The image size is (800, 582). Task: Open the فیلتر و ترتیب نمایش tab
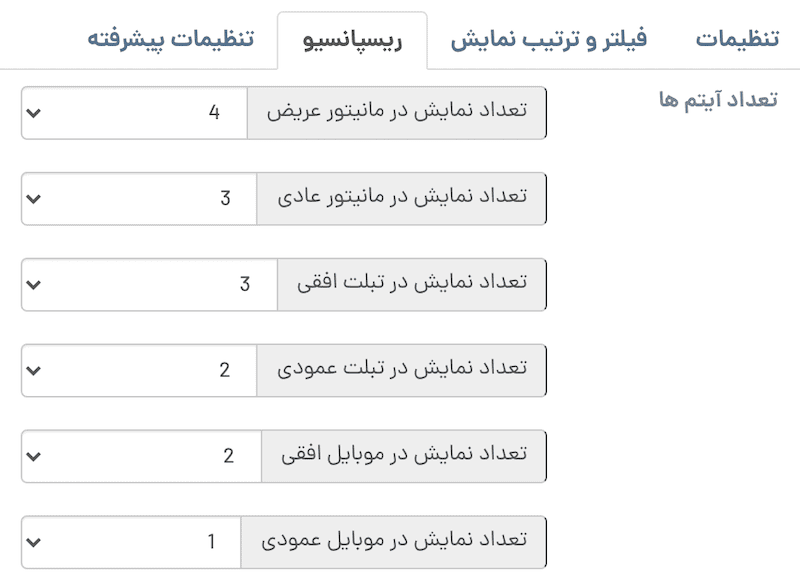coord(549,40)
